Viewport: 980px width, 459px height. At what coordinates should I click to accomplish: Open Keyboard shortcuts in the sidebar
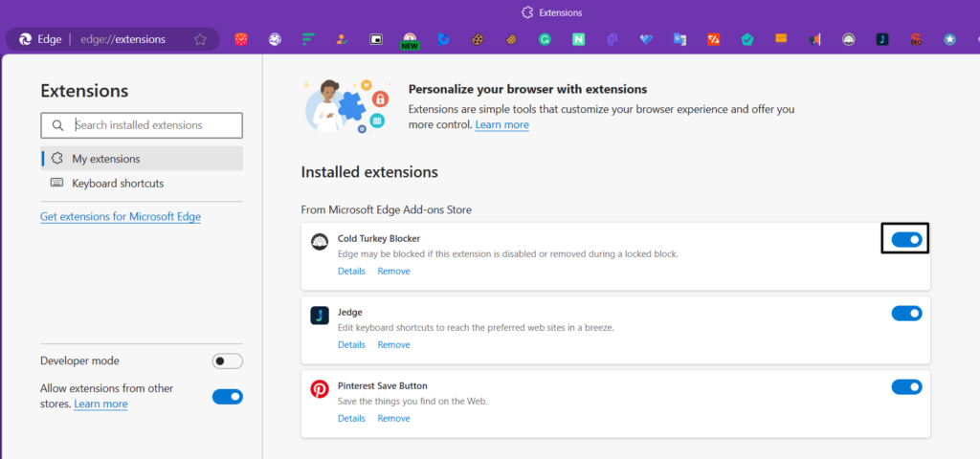coord(118,183)
